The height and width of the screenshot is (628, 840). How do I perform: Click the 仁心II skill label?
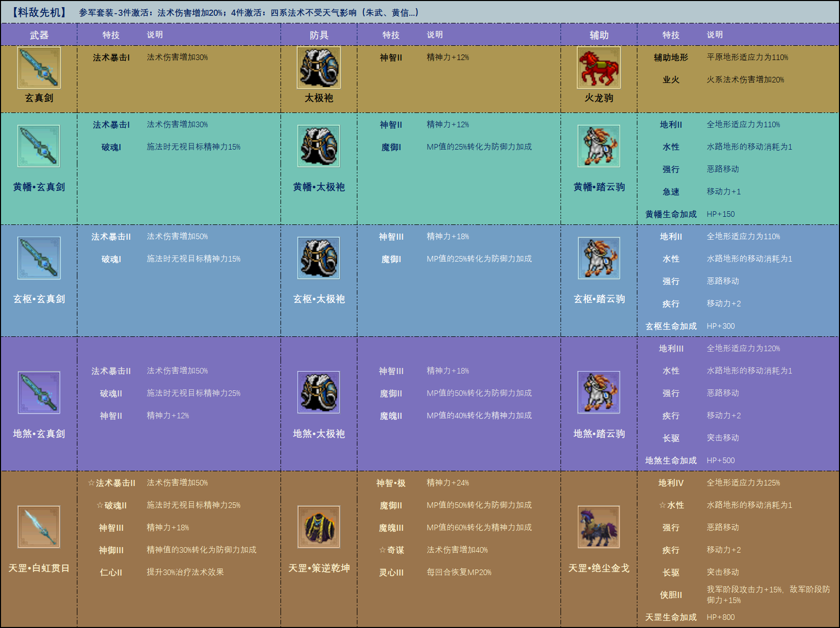(x=111, y=573)
